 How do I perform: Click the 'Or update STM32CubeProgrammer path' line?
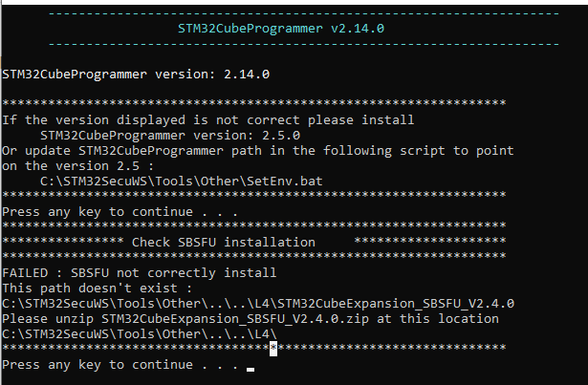(x=258, y=150)
